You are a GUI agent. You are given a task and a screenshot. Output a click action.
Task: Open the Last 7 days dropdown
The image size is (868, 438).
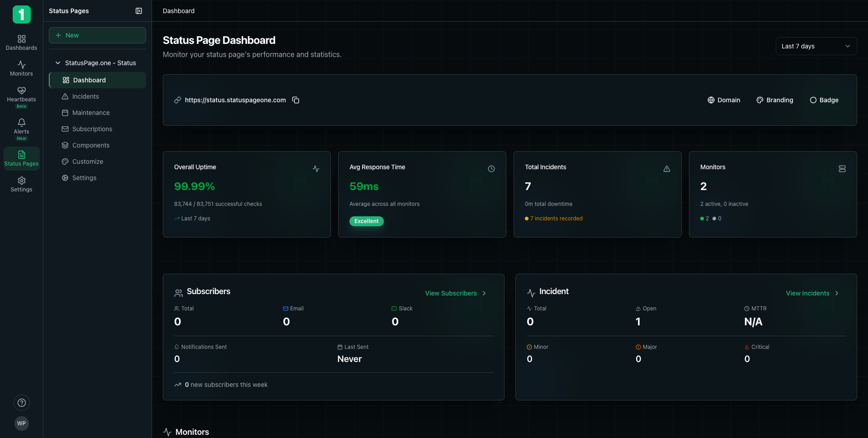tap(816, 46)
